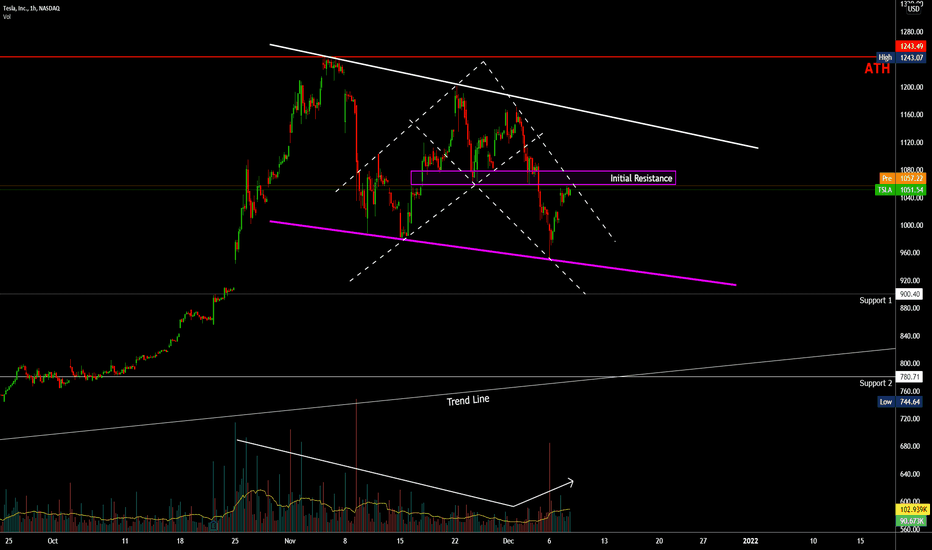Click the 'Tesla, Inc., 1h, NASDAQ' chart title
Screen dimensions: 932x550
(x=32, y=8)
